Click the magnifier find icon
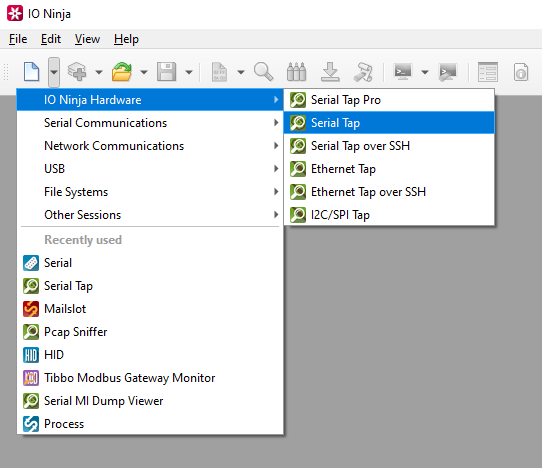 click(x=263, y=72)
